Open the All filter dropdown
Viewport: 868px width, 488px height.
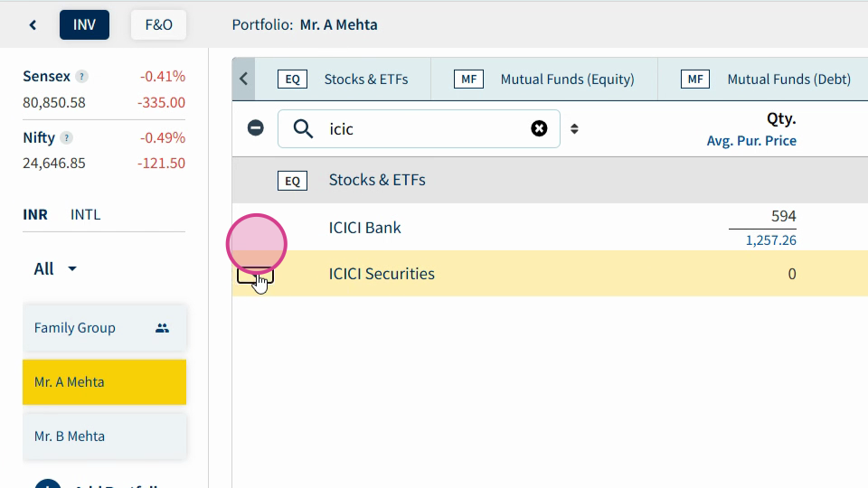[55, 269]
